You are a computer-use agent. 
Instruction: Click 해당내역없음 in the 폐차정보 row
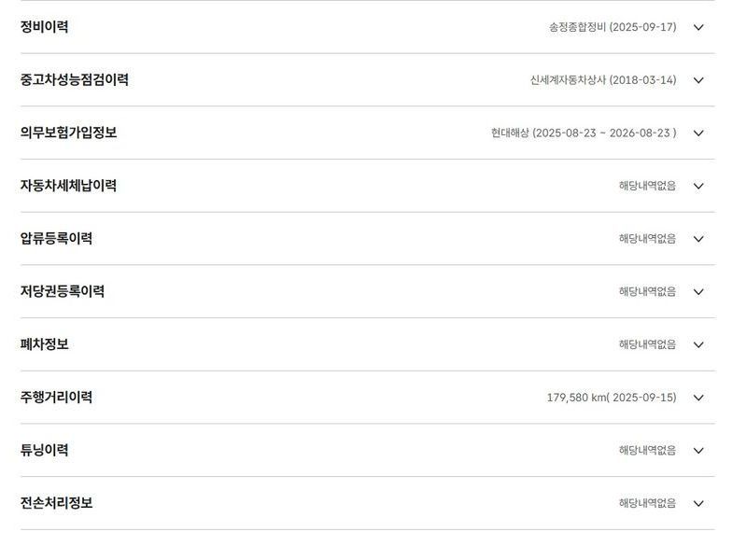click(x=647, y=344)
